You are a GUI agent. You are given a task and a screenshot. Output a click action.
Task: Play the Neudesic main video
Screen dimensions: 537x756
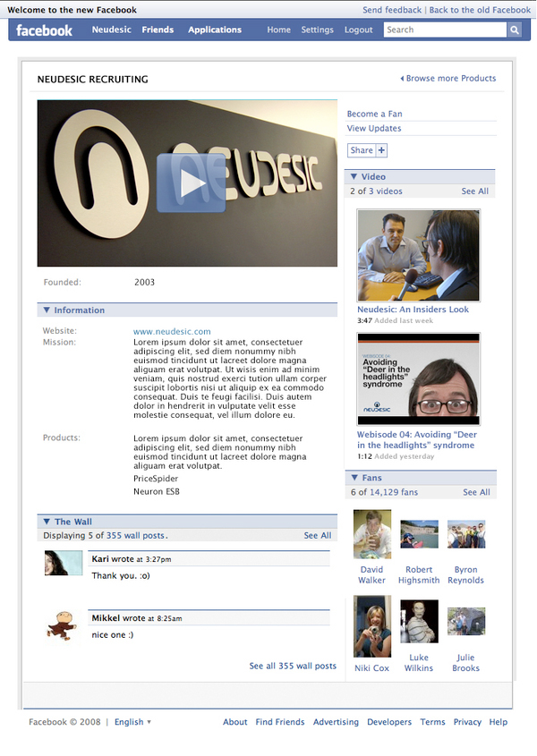coord(191,183)
